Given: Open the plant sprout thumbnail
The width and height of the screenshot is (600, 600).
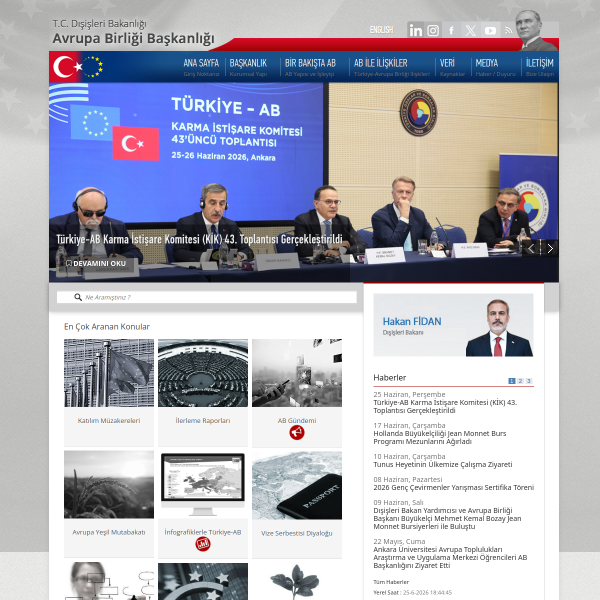Looking at the screenshot, I should (x=297, y=581).
